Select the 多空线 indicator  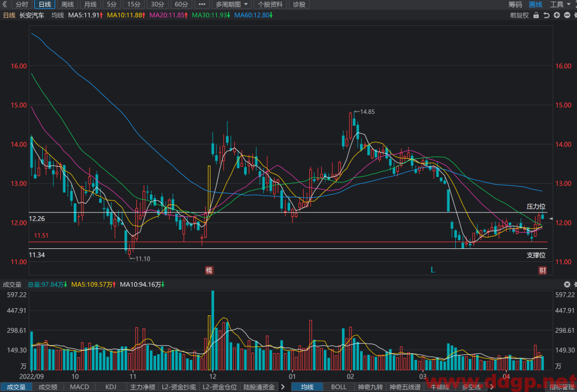point(472,387)
